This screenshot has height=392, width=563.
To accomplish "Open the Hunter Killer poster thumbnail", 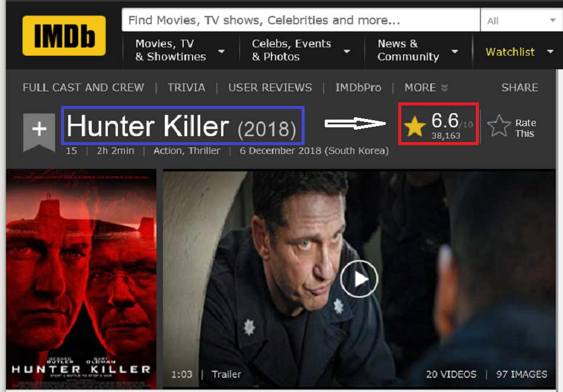I will click(81, 279).
